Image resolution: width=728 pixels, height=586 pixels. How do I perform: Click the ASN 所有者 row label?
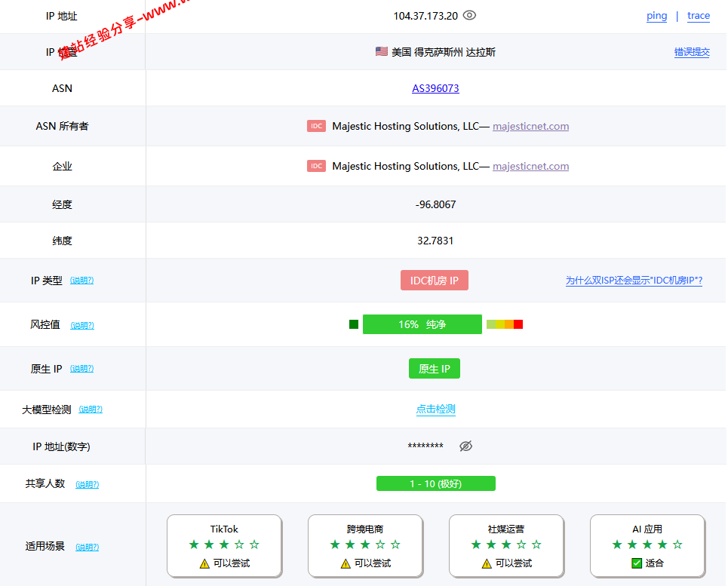coord(62,126)
